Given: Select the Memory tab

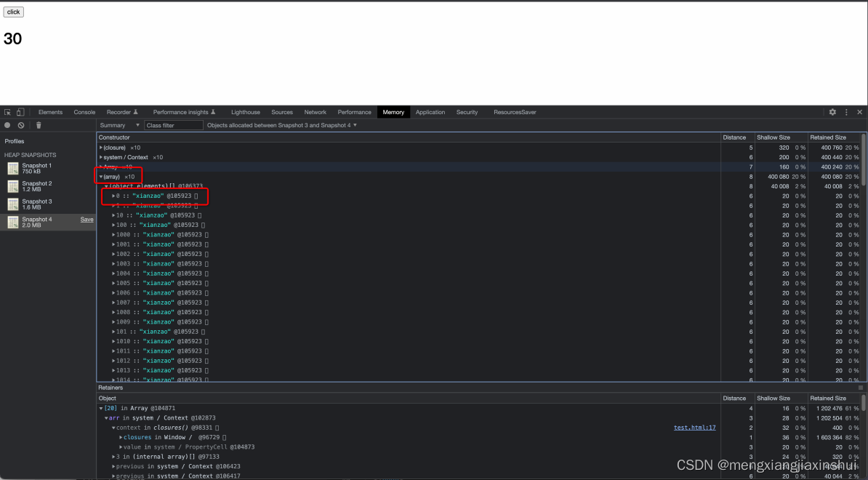Looking at the screenshot, I should point(393,112).
